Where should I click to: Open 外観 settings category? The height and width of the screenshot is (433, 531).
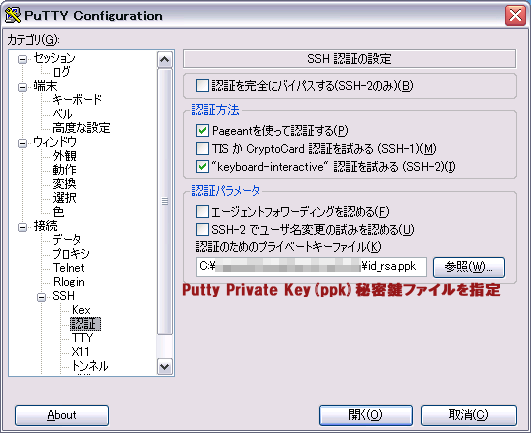pos(64,156)
